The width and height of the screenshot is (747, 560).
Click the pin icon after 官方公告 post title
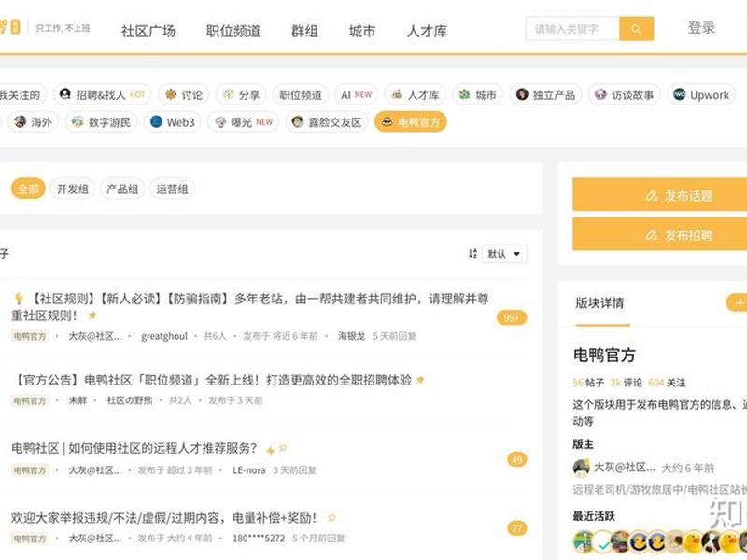coord(420,380)
